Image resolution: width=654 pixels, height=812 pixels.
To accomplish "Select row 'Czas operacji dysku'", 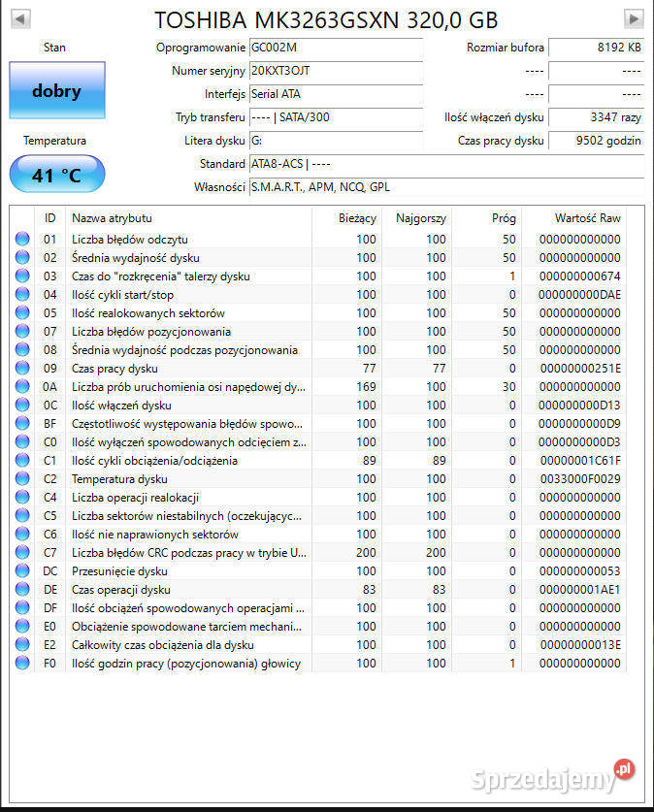I will click(318, 589).
